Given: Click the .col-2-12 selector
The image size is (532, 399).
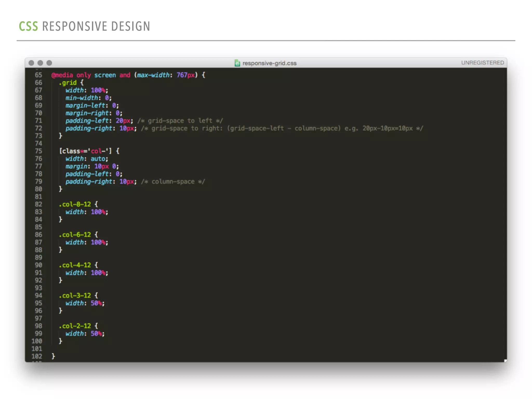Looking at the screenshot, I should point(75,326).
